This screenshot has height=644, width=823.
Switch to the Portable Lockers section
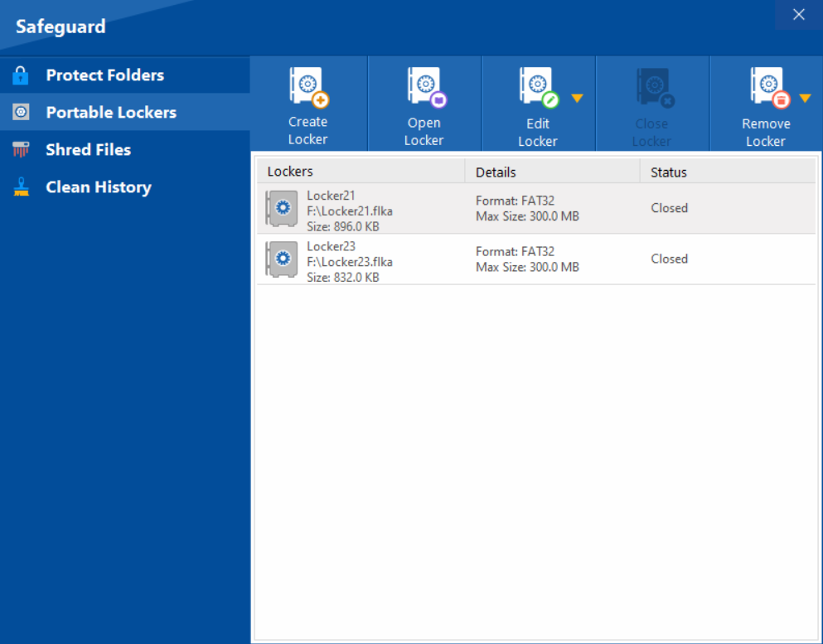click(x=125, y=112)
